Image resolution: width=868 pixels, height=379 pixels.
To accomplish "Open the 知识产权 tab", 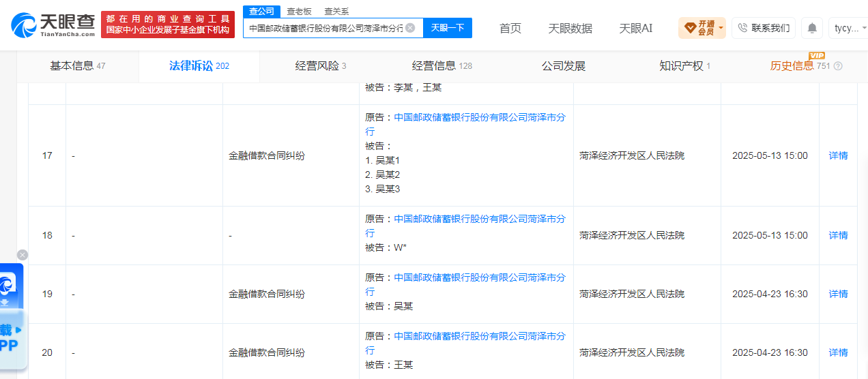I will pyautogui.click(x=684, y=66).
